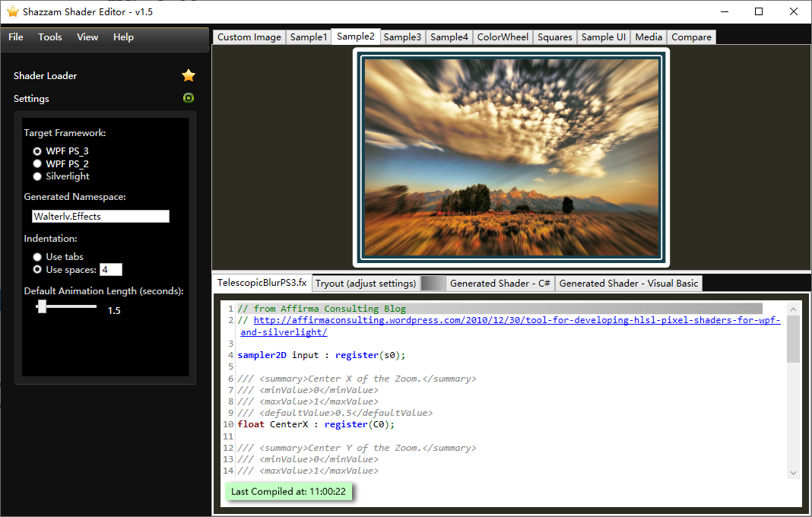Maximize the Shazzam window
Image resolution: width=812 pixels, height=517 pixels.
click(x=759, y=11)
